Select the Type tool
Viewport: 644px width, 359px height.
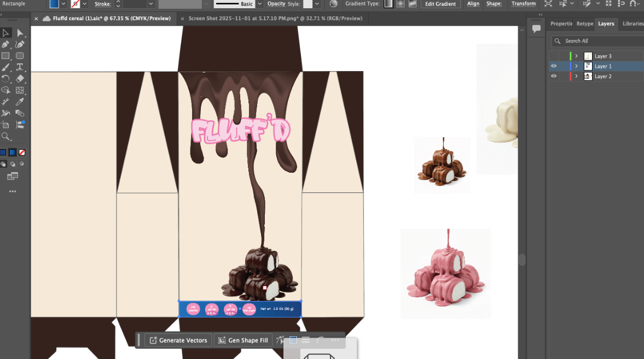click(x=20, y=67)
